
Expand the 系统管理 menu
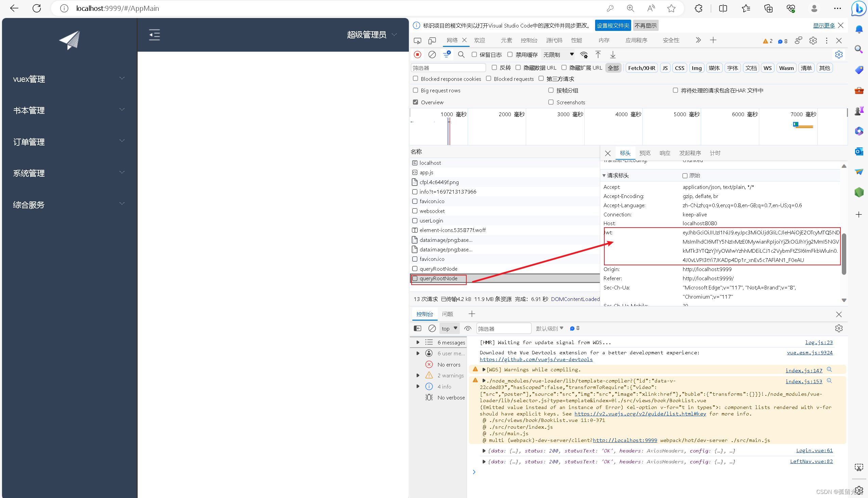[69, 173]
